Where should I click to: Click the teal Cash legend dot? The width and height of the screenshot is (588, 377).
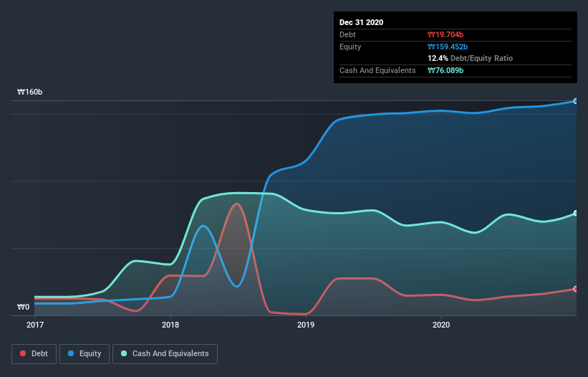124,353
